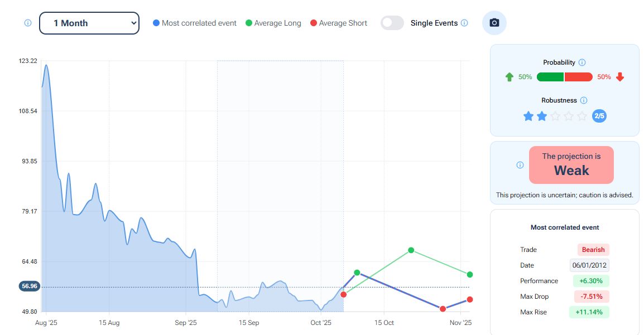
Task: Click the probability green-red bar
Action: tap(564, 77)
